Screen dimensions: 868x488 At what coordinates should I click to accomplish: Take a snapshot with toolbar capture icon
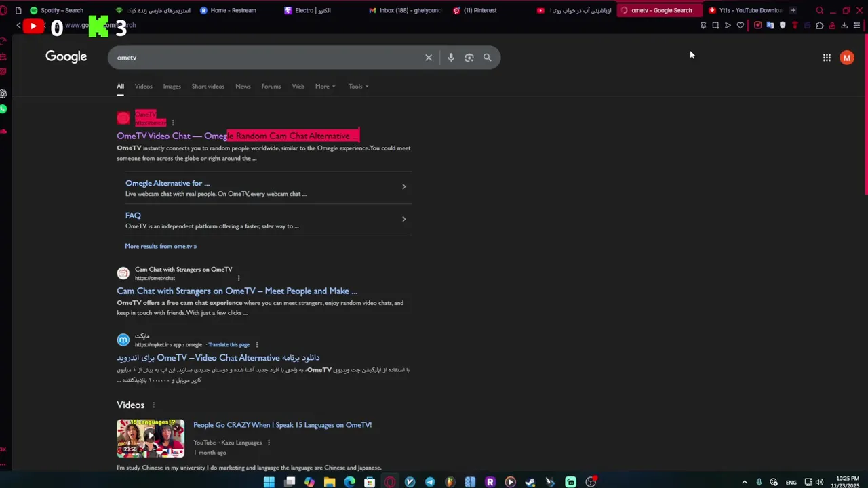[x=715, y=26]
